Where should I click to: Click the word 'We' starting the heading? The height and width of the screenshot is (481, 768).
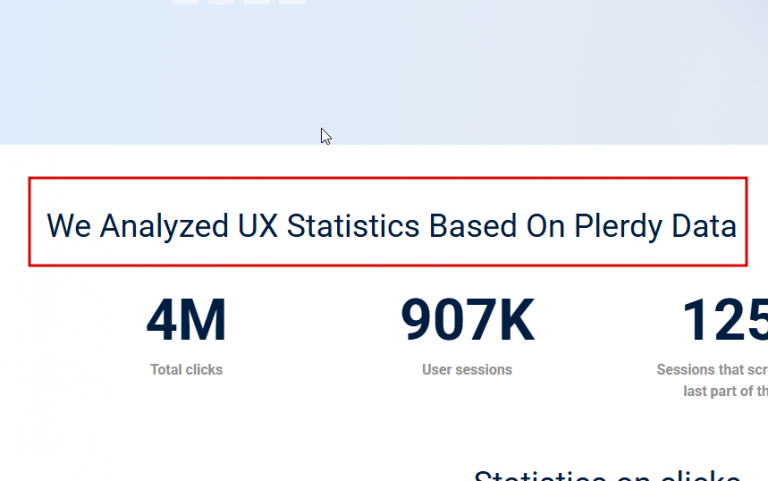(x=68, y=226)
